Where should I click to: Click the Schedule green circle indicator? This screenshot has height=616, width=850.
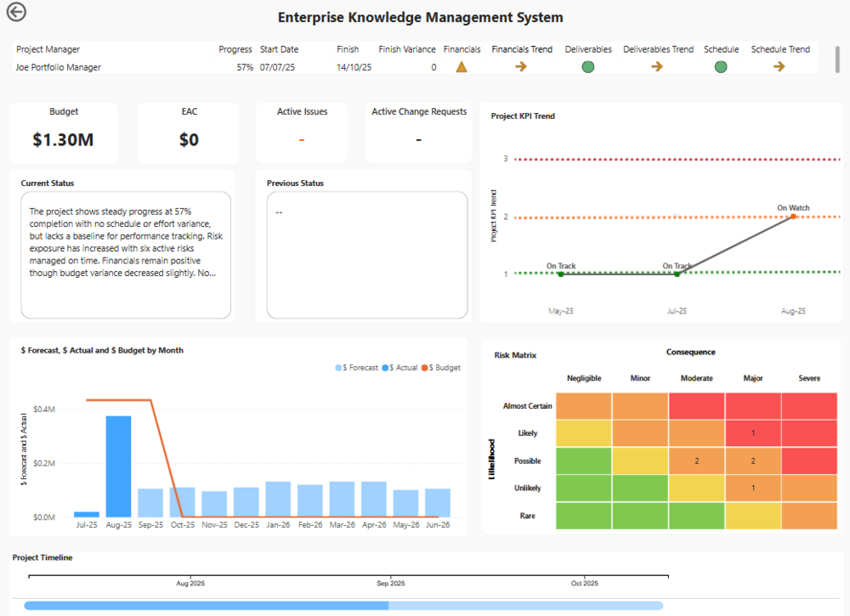coord(721,67)
